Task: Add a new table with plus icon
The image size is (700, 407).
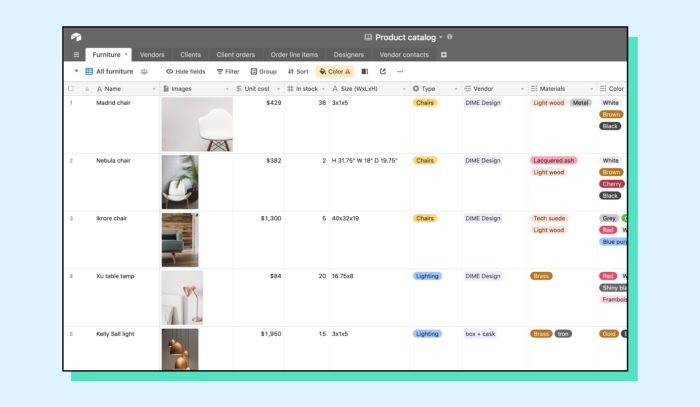Action: (x=444, y=54)
